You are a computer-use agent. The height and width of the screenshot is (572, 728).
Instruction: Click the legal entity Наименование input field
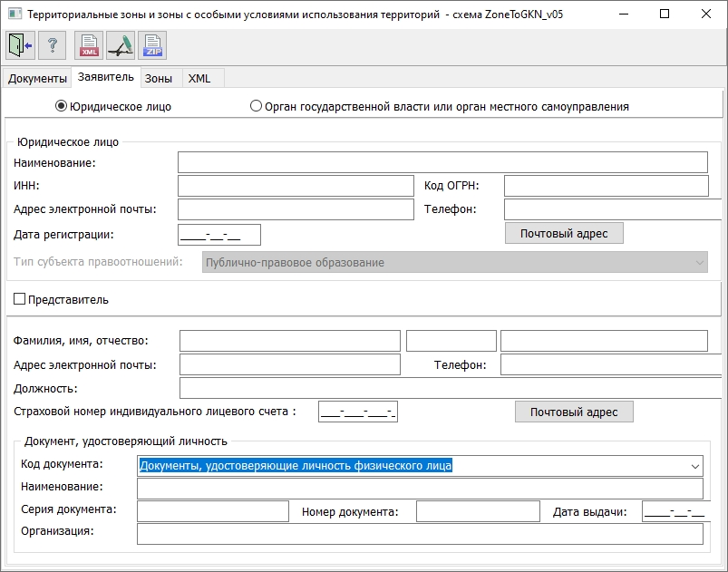(x=442, y=162)
